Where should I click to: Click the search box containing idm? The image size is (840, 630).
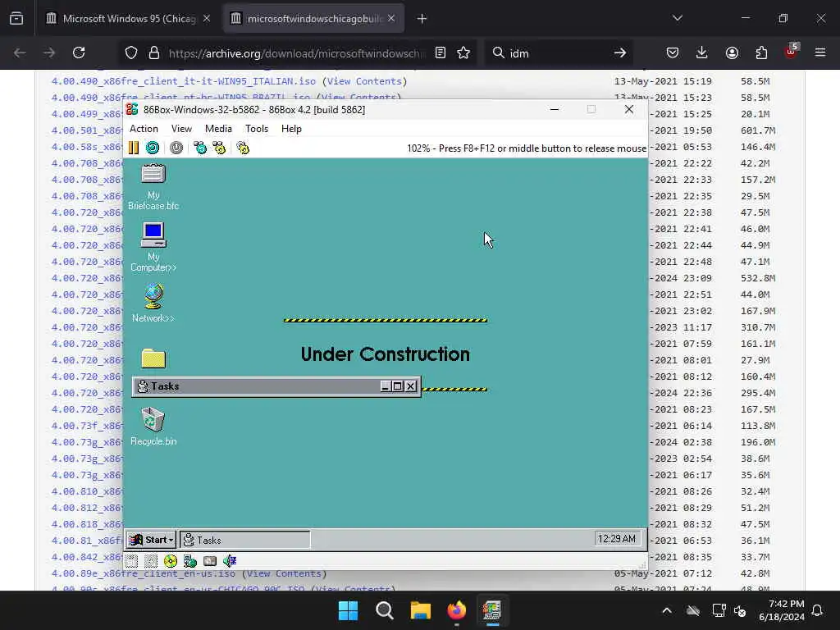pos(559,53)
